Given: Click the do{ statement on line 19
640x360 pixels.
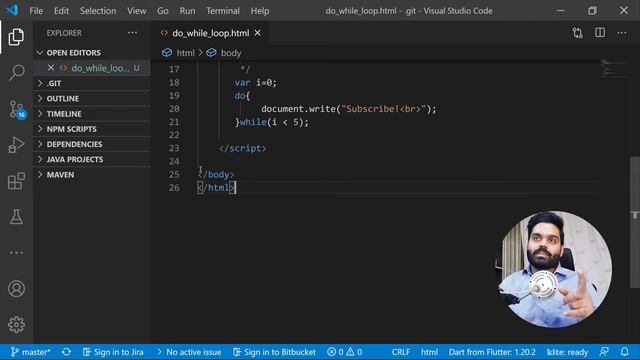Looking at the screenshot, I should pyautogui.click(x=242, y=96).
